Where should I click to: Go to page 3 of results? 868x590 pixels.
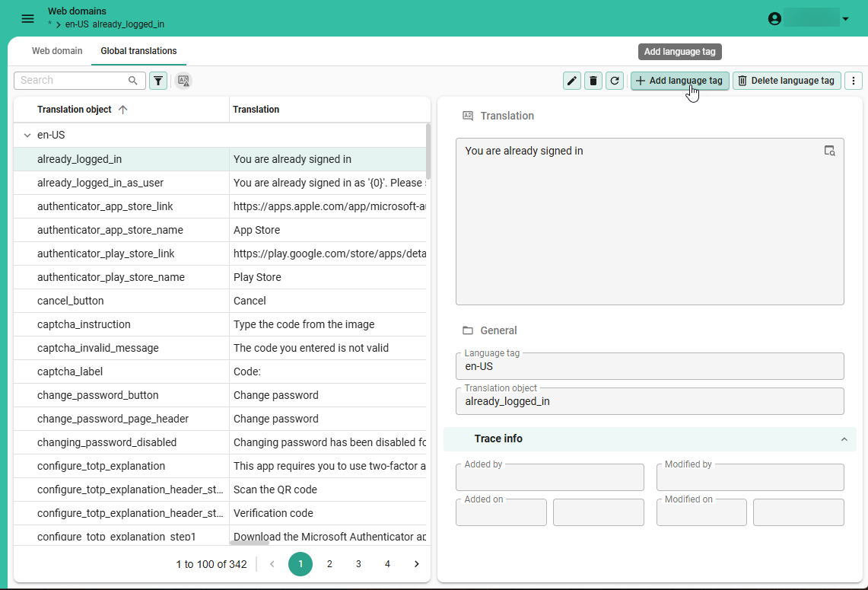tap(358, 564)
